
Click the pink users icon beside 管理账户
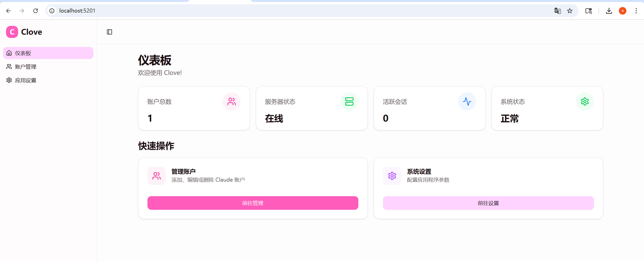[x=157, y=176]
